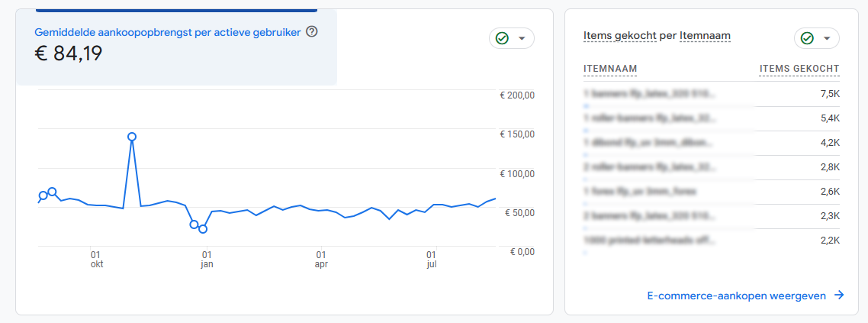The height and width of the screenshot is (323, 868).
Task: Click the ITEMNAAM column header
Action: pos(610,69)
